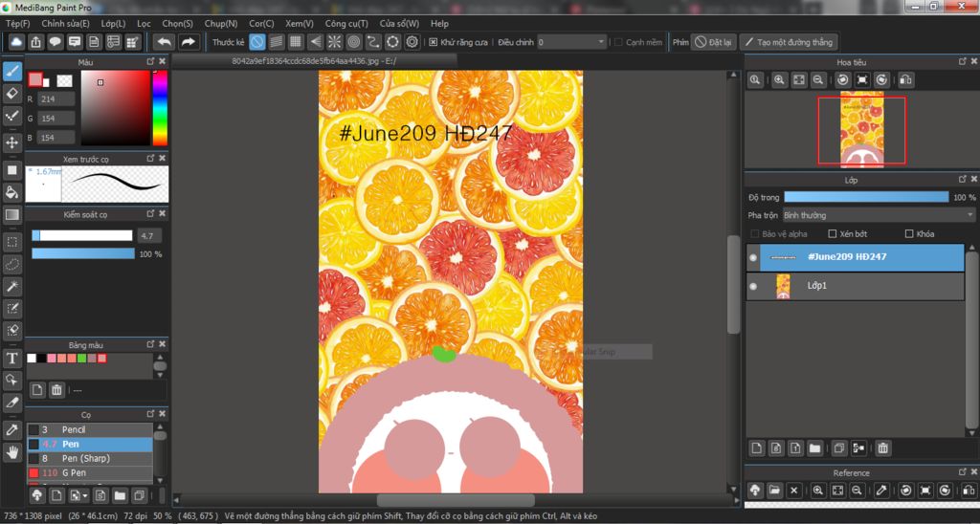Click the Redo arrow in toolbar
The image size is (980, 524).
[188, 42]
